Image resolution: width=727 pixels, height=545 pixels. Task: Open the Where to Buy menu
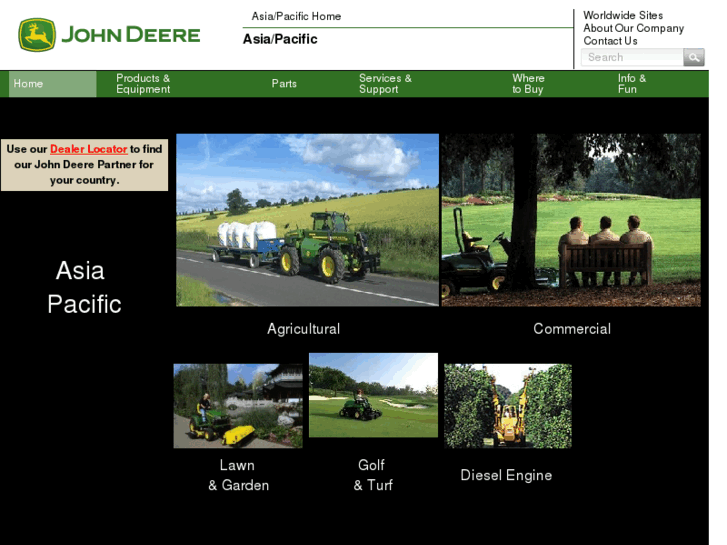(x=528, y=84)
